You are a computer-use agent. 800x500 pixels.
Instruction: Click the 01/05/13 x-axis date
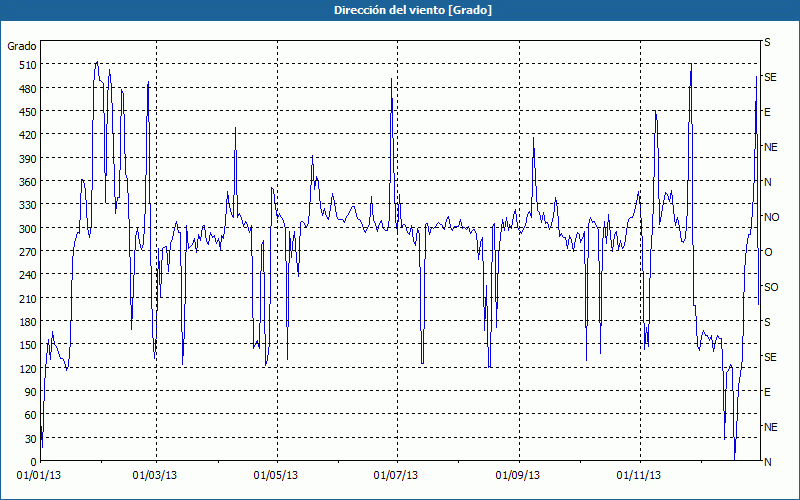click(276, 476)
